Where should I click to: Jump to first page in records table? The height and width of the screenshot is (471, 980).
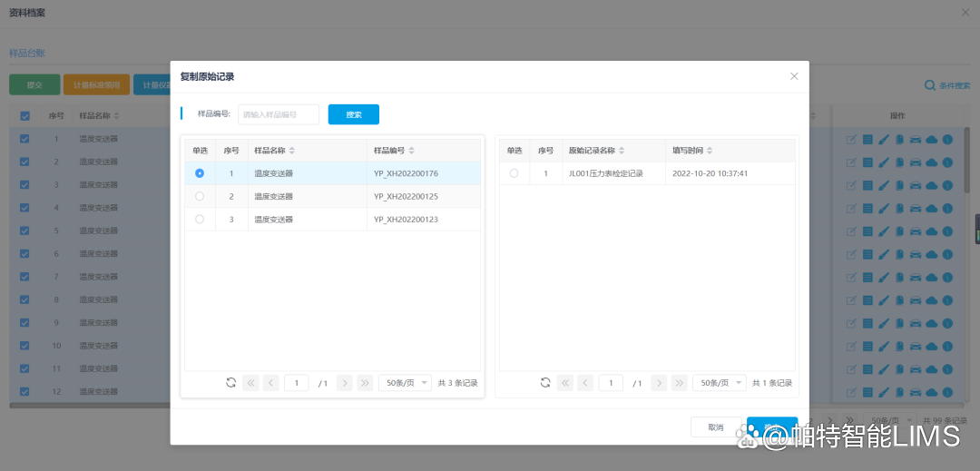click(x=565, y=383)
